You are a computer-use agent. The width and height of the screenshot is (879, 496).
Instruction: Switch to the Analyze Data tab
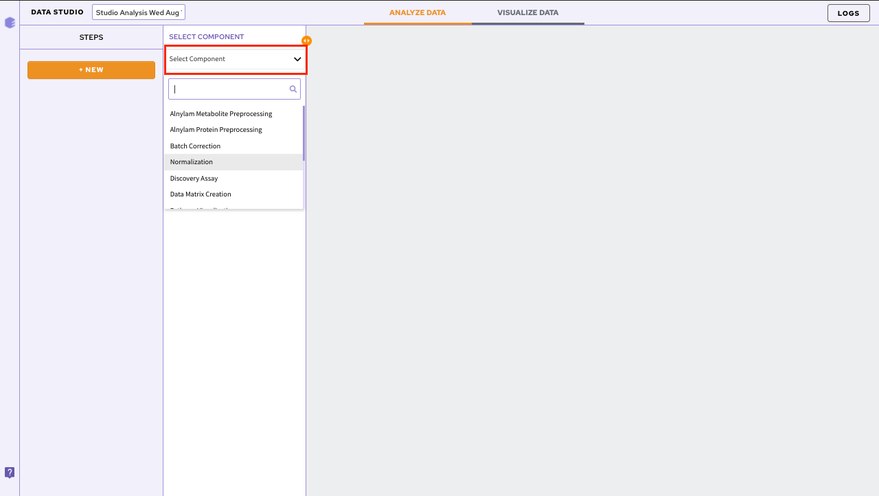418,12
